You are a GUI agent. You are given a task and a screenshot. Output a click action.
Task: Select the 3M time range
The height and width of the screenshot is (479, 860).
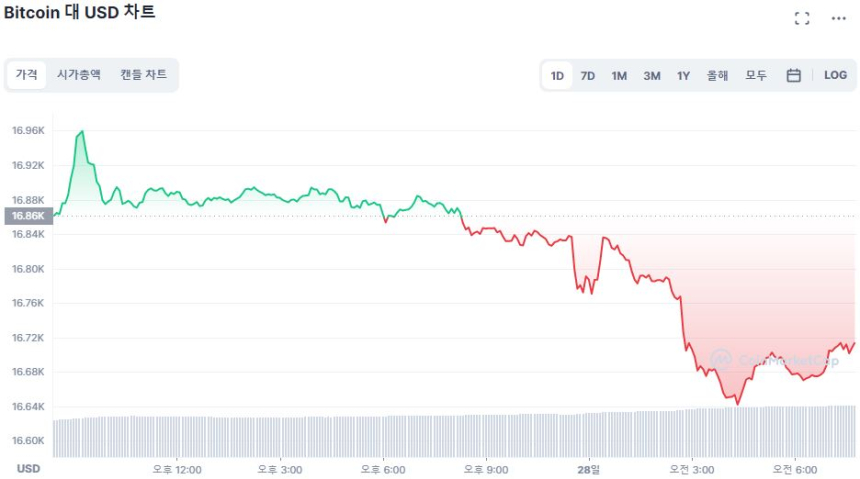(652, 75)
